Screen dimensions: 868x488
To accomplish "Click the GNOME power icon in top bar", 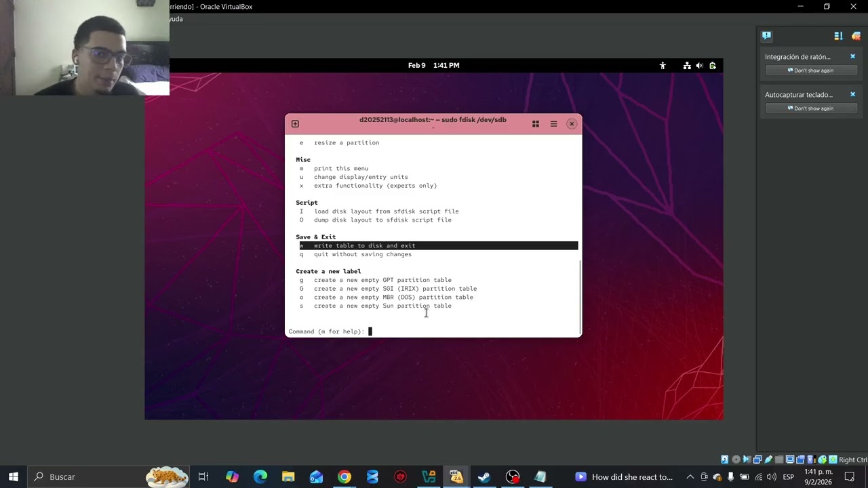I will click(x=713, y=66).
